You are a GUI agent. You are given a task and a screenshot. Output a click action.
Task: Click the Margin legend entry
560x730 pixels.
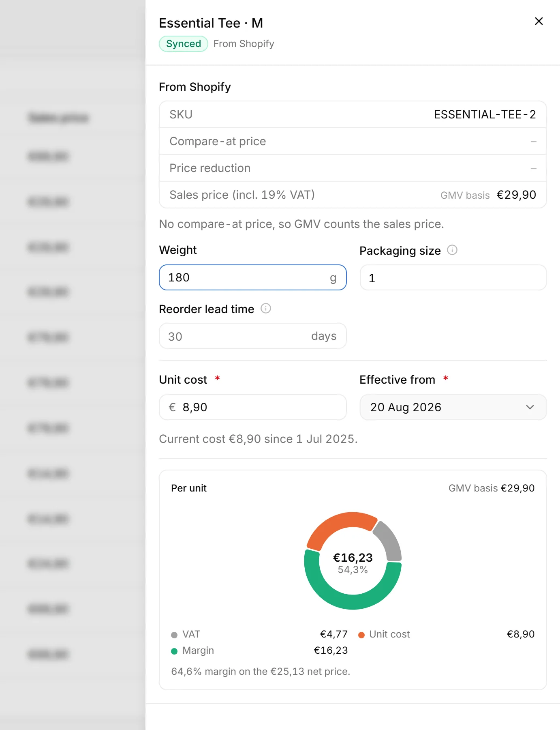259,650
